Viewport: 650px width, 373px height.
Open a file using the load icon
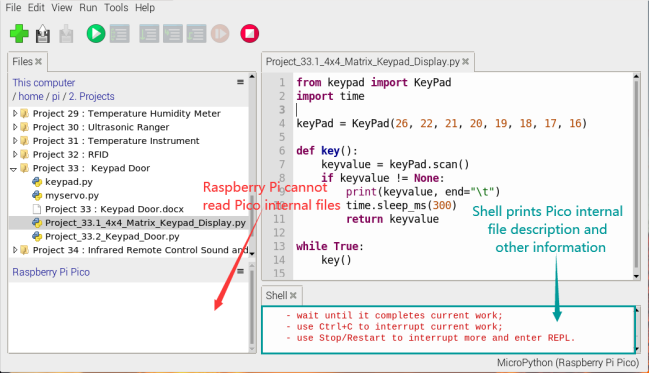click(x=43, y=34)
